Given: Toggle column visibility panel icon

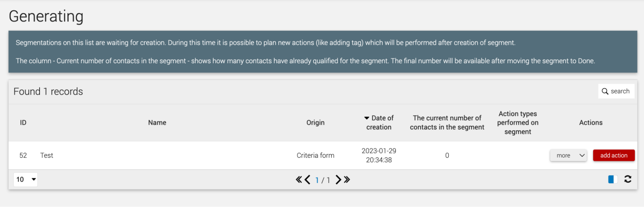Looking at the screenshot, I should coord(613,179).
